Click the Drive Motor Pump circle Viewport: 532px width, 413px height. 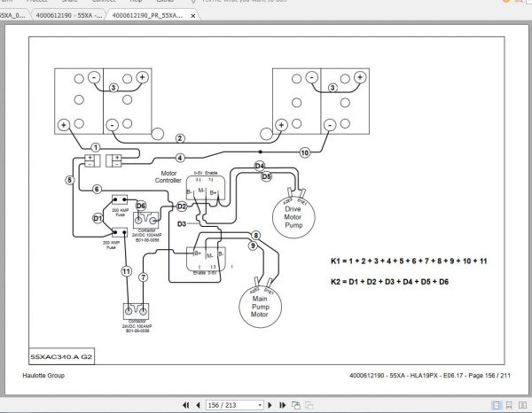click(x=293, y=216)
